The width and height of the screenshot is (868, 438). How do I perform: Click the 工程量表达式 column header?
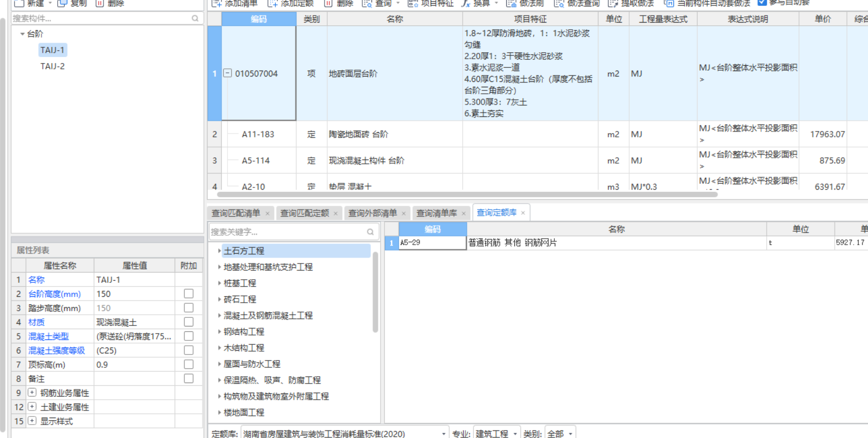click(x=663, y=19)
